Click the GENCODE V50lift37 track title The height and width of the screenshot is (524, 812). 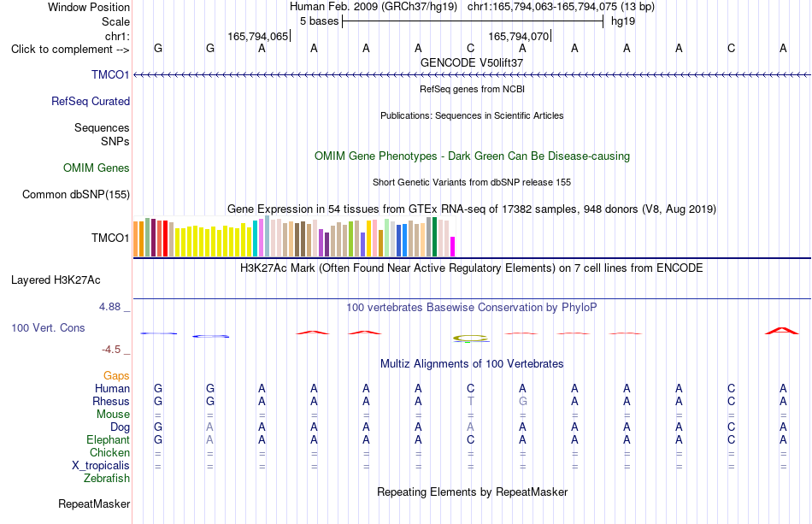(472, 62)
